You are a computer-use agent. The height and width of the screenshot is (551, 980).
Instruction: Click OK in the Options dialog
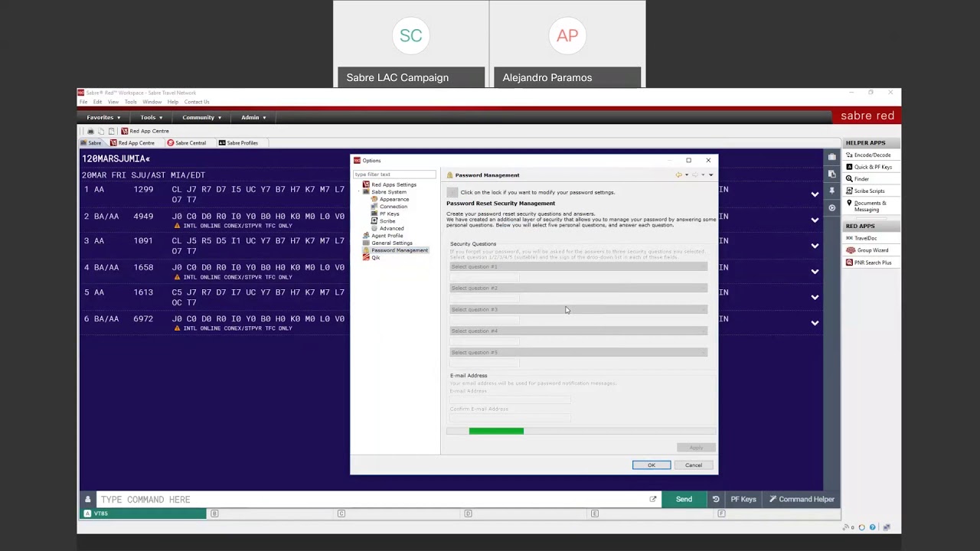(x=652, y=465)
